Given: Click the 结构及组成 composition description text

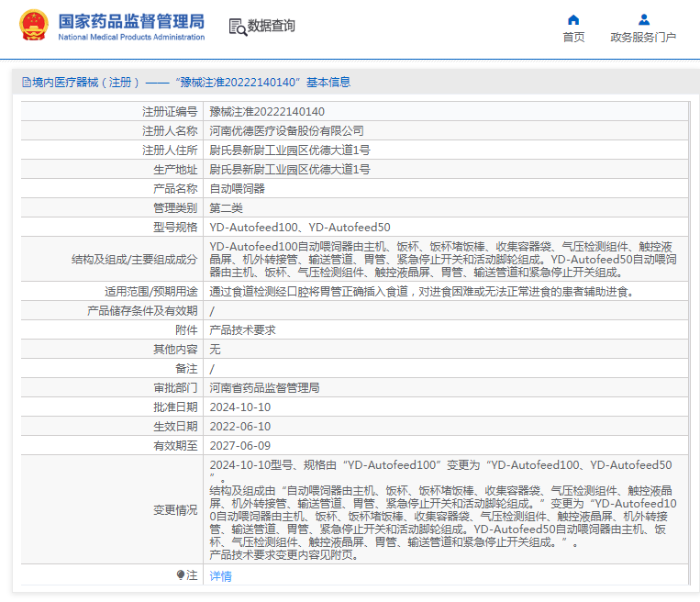Looking at the screenshot, I should [443, 259].
